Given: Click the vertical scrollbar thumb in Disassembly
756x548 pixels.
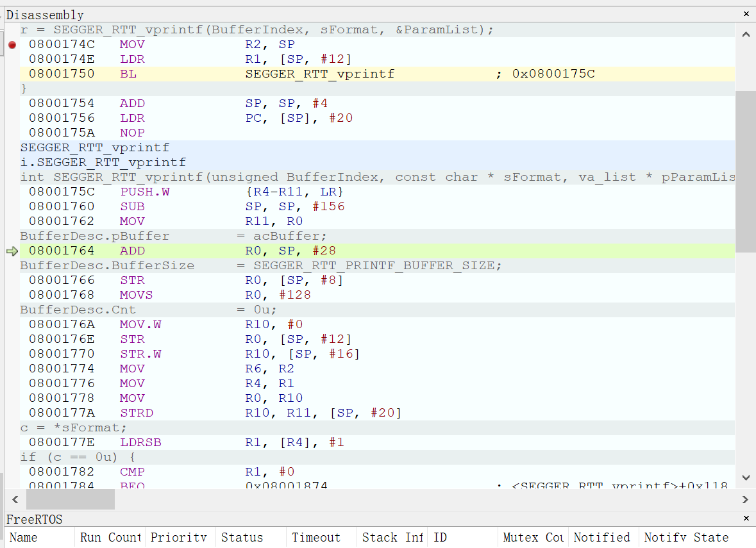Looking at the screenshot, I should [745, 171].
